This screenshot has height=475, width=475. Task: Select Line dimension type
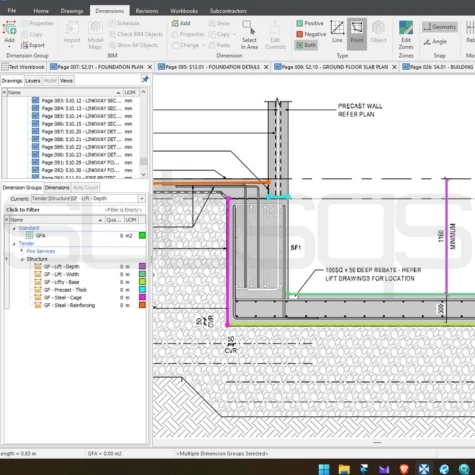[x=337, y=32]
